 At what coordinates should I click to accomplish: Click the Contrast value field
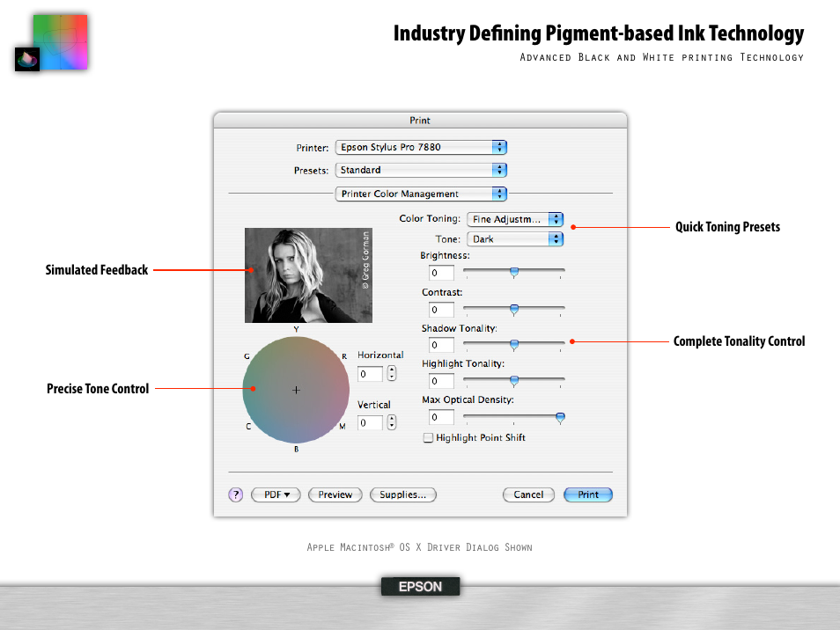tap(441, 310)
